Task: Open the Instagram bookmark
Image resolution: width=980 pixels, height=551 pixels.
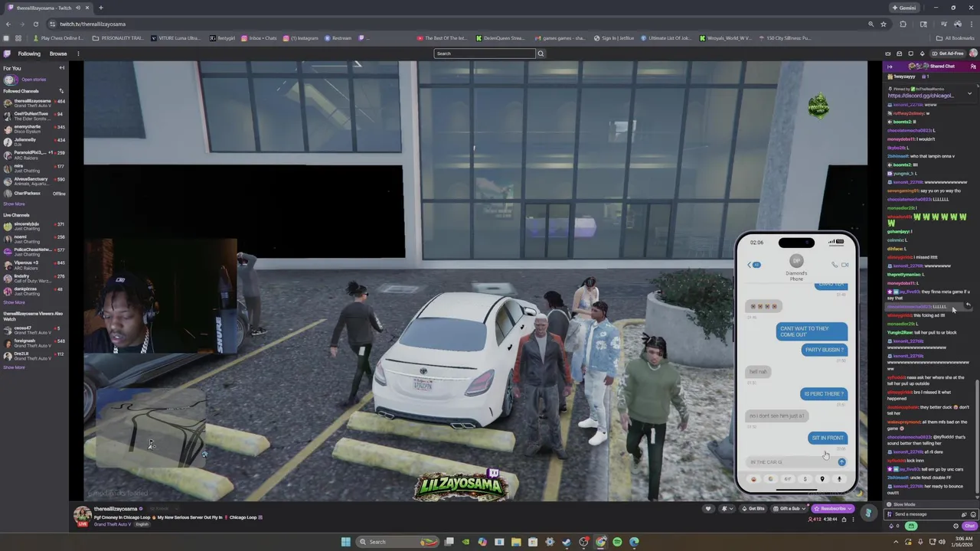Action: pos(301,38)
